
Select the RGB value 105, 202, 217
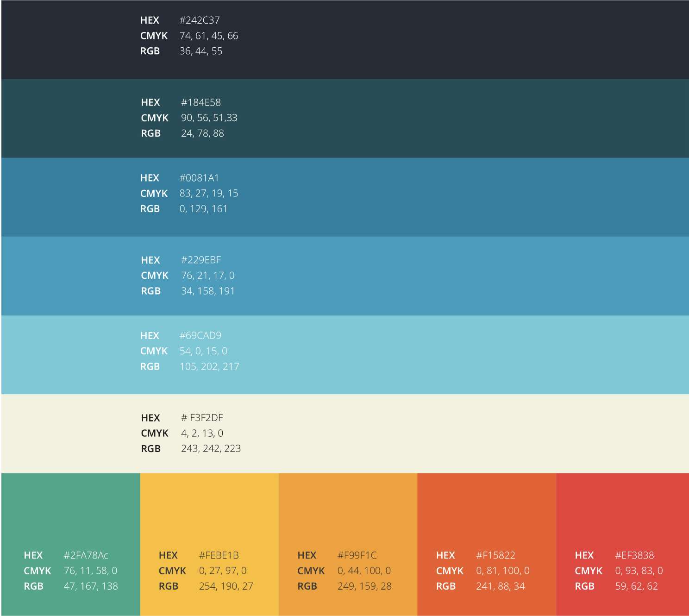tap(209, 367)
